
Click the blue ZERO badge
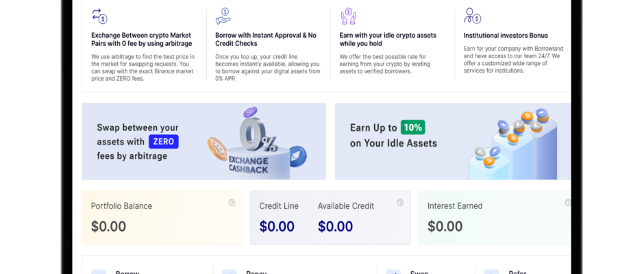coord(164,142)
